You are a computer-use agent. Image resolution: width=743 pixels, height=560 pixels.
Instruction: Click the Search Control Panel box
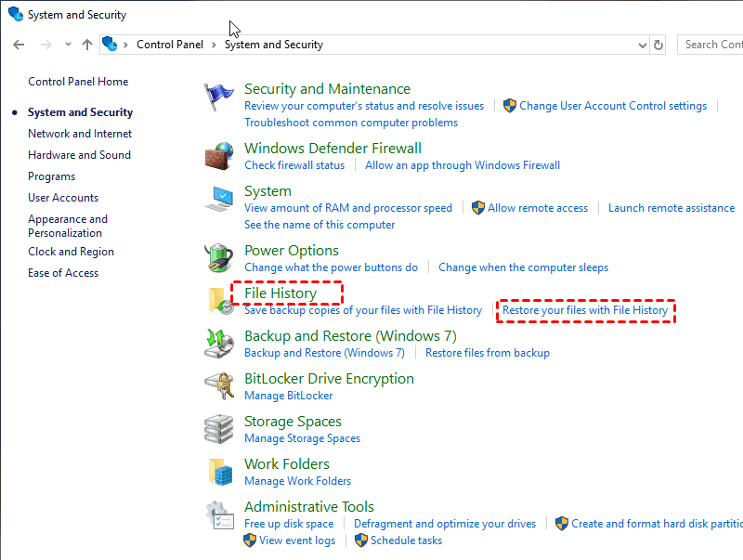point(711,45)
